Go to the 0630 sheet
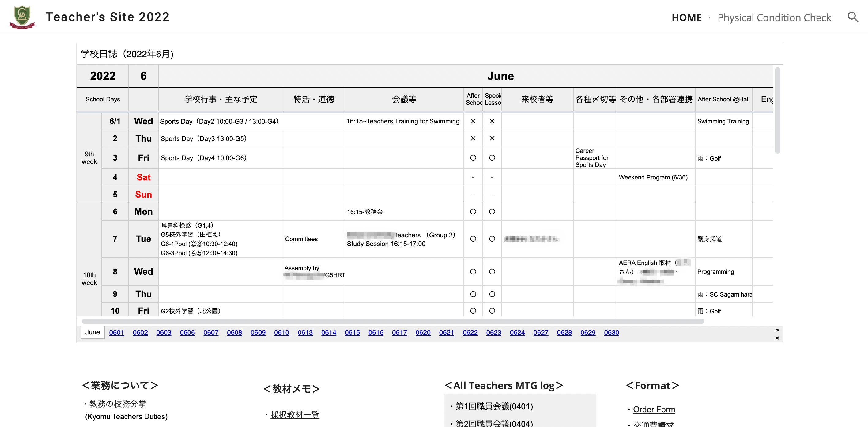The width and height of the screenshot is (868, 427). [611, 333]
